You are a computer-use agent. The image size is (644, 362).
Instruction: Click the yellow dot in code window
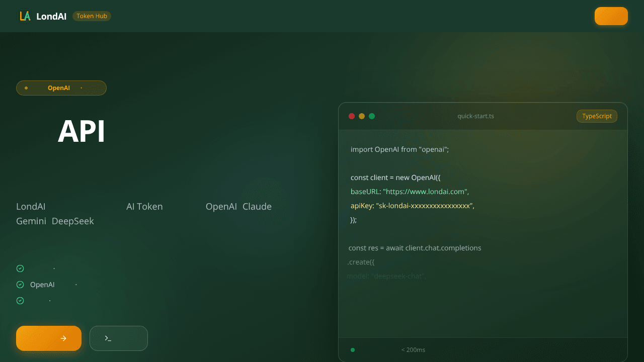click(362, 116)
